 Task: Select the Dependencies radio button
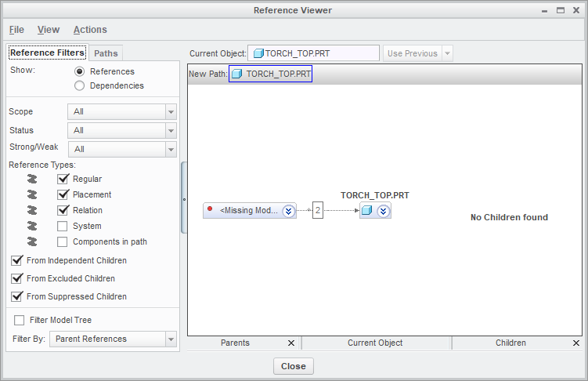[79, 85]
